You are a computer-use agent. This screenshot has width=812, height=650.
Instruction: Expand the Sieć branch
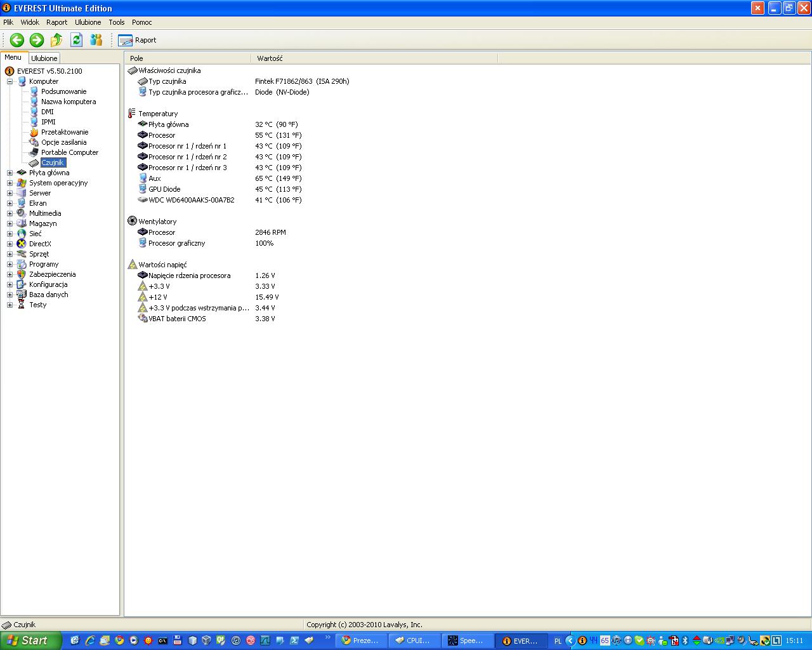click(10, 234)
